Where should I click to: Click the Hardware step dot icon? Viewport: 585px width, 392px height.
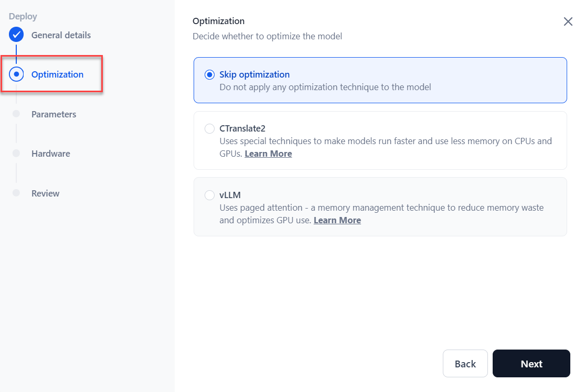coord(16,154)
